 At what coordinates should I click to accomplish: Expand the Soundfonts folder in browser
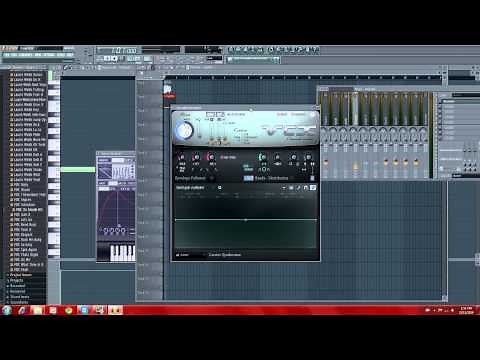tap(19, 302)
